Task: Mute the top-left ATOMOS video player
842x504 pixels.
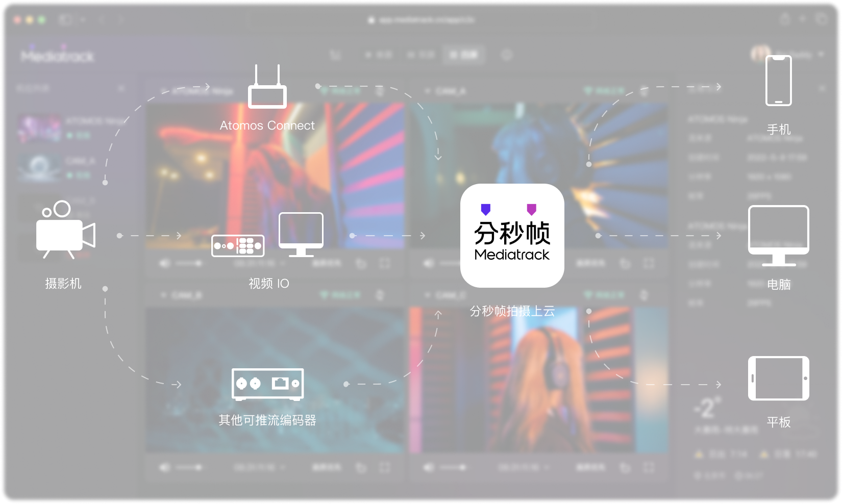Action: coord(165,263)
